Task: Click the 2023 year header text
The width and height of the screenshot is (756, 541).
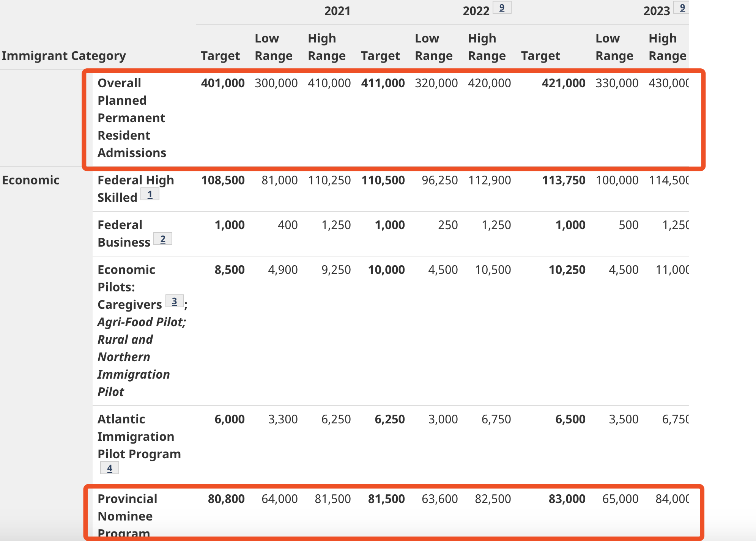Action: pos(657,11)
